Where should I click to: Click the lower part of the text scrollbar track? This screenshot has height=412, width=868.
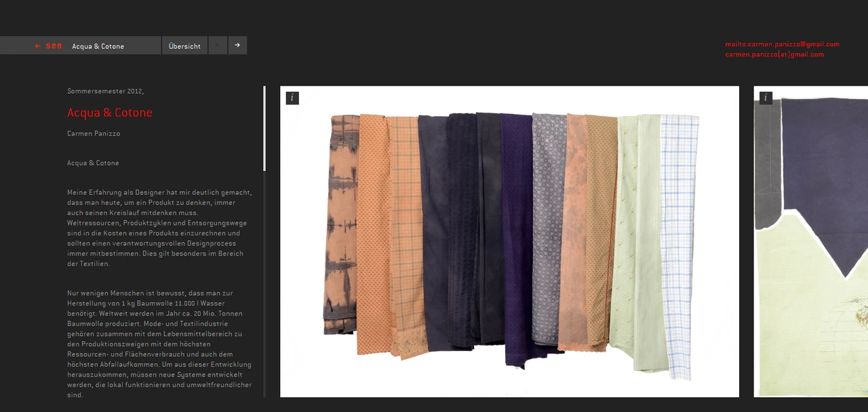[264, 305]
